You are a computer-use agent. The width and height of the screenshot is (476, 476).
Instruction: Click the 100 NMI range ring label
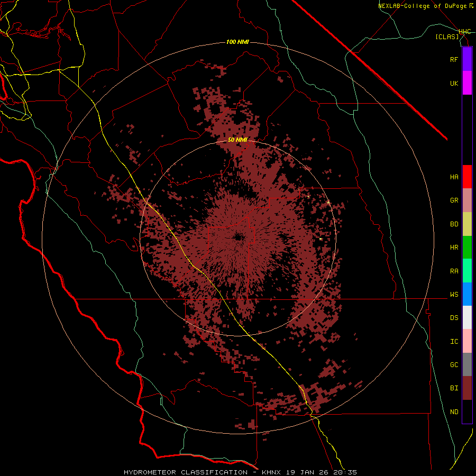237,42
